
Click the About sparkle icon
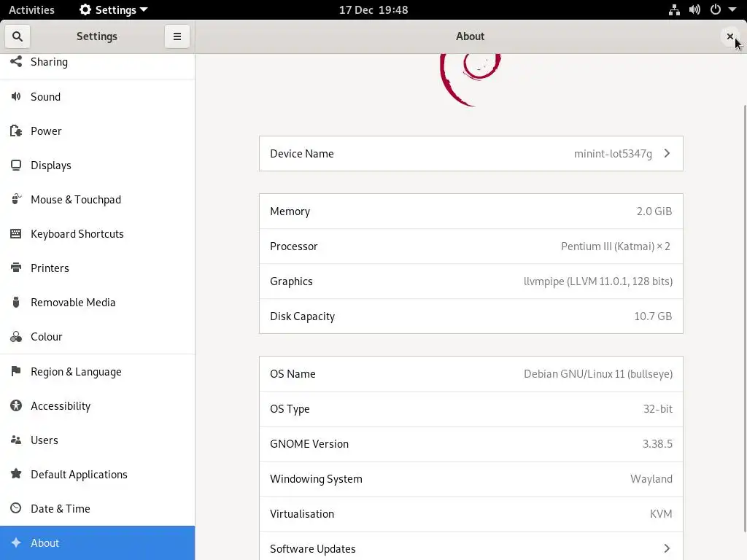16,542
